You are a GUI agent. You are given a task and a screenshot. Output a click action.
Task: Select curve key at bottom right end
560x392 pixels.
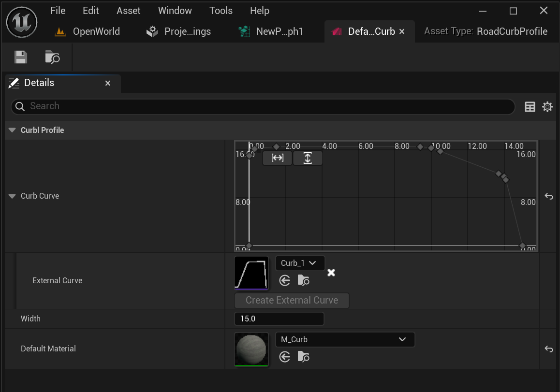coord(522,246)
